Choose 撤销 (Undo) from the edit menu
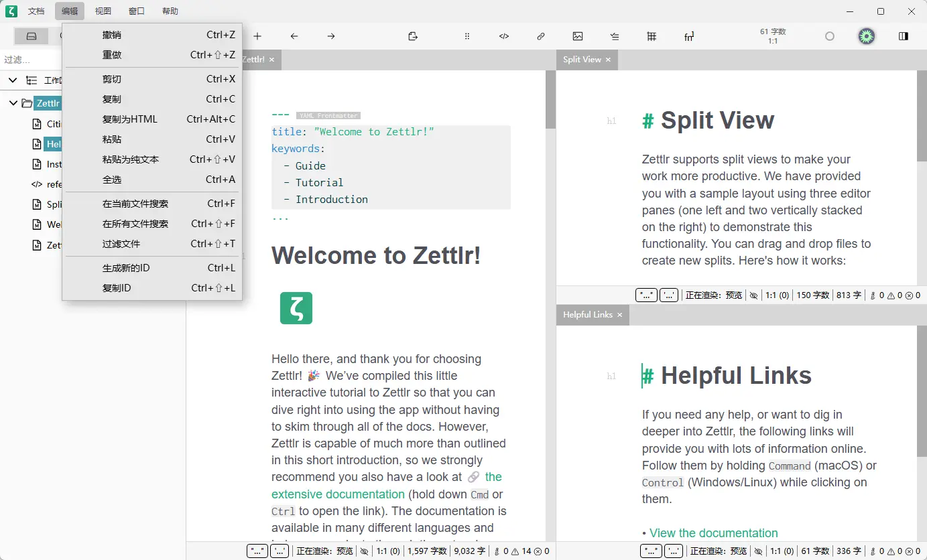The image size is (927, 560). coord(152,35)
